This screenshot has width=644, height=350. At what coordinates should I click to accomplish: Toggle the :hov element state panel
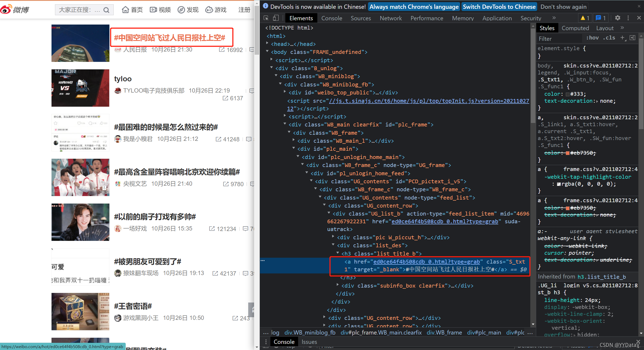pos(593,38)
